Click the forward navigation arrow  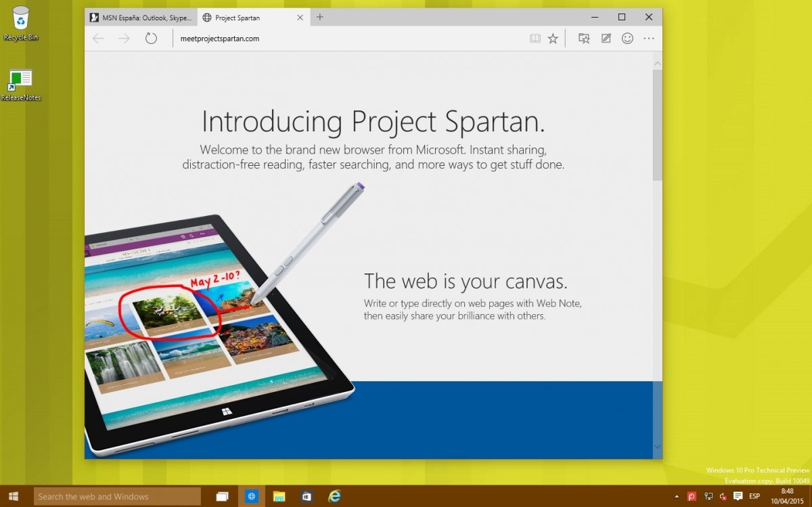coord(124,39)
